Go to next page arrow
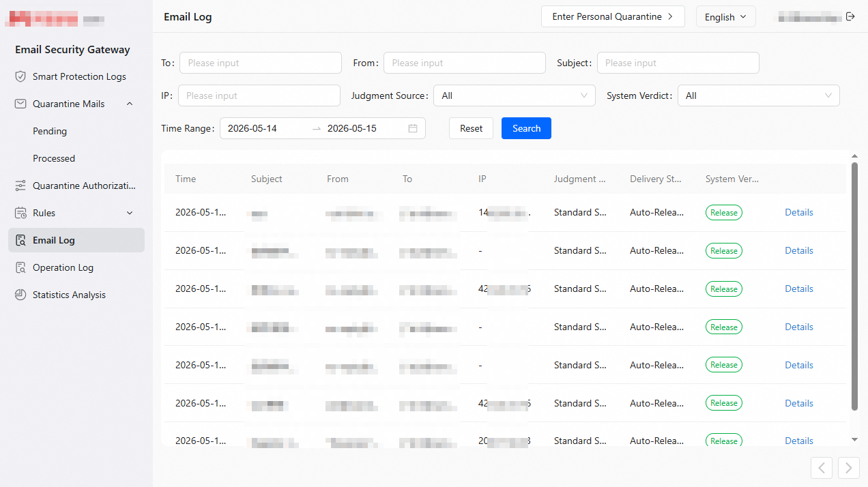The height and width of the screenshot is (487, 868). pos(849,468)
